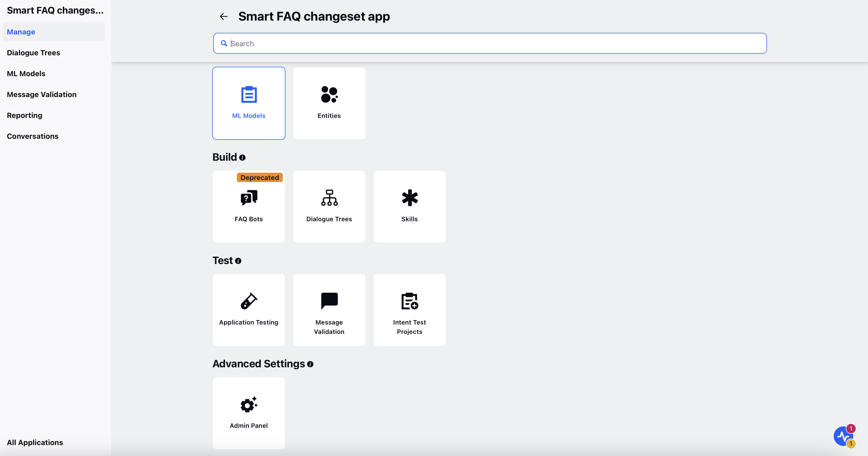This screenshot has width=868, height=456.
Task: Select Manage in the sidebar
Action: [54, 32]
